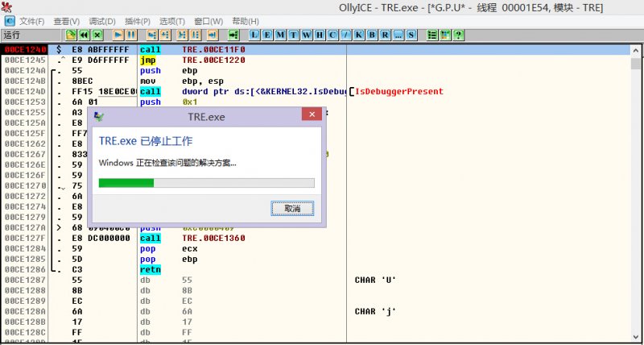Close the TRE.exe crash dialog

[x=312, y=114]
